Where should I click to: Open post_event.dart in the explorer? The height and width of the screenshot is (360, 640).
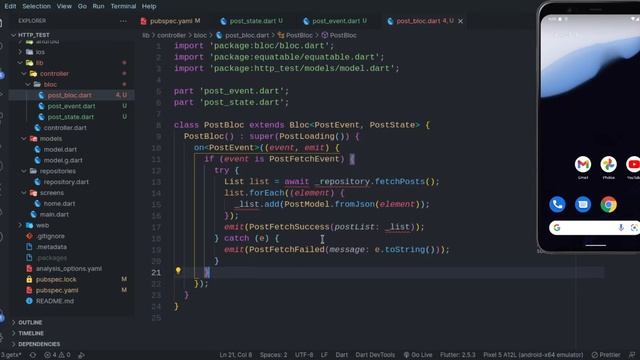pos(71,106)
